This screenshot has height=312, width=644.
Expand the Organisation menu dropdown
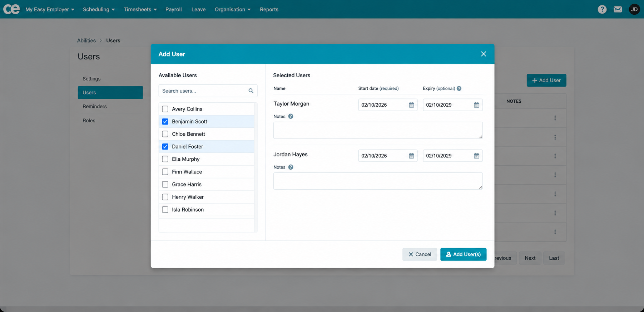[x=233, y=9]
